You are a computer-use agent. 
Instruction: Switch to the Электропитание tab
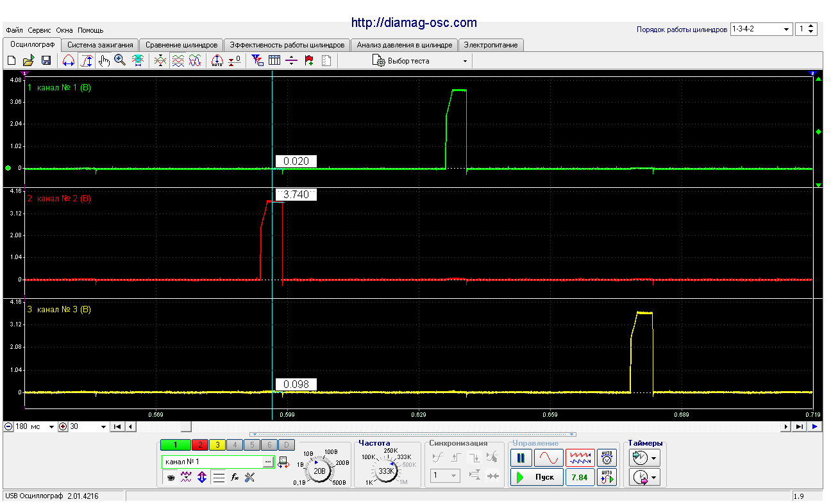tap(491, 45)
